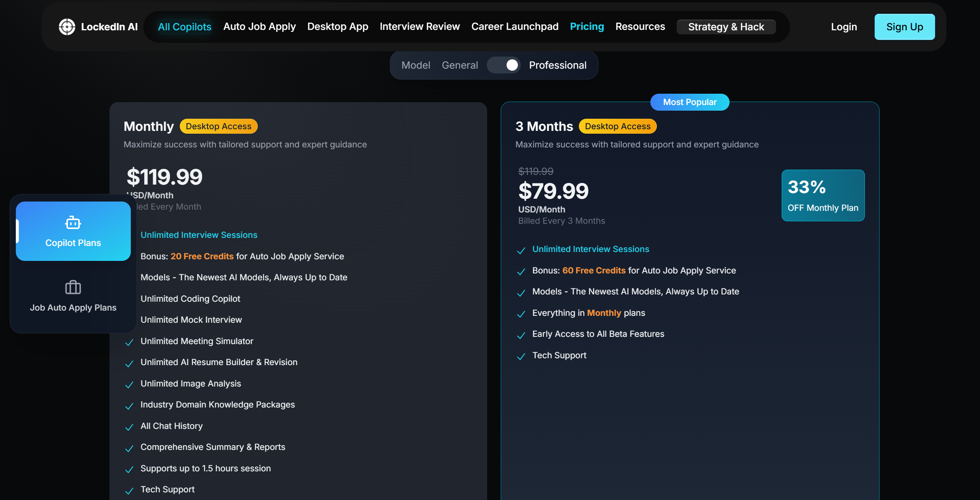Click the Strategy & Hack button

(x=726, y=27)
